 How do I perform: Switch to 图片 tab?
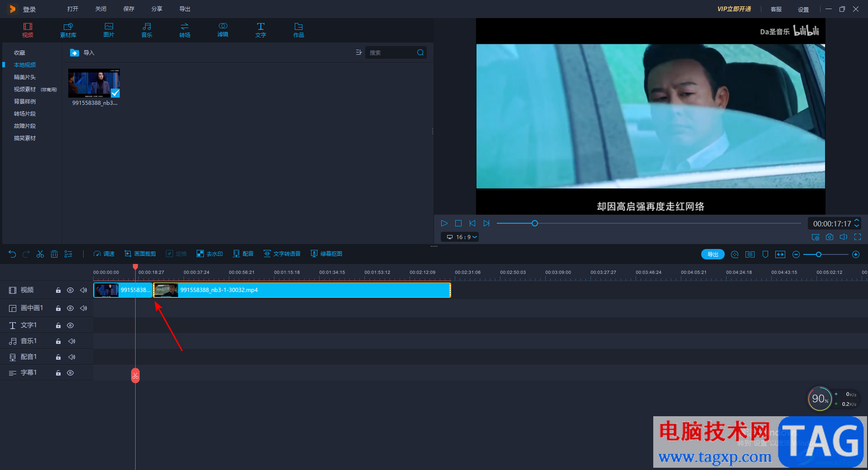tap(109, 30)
